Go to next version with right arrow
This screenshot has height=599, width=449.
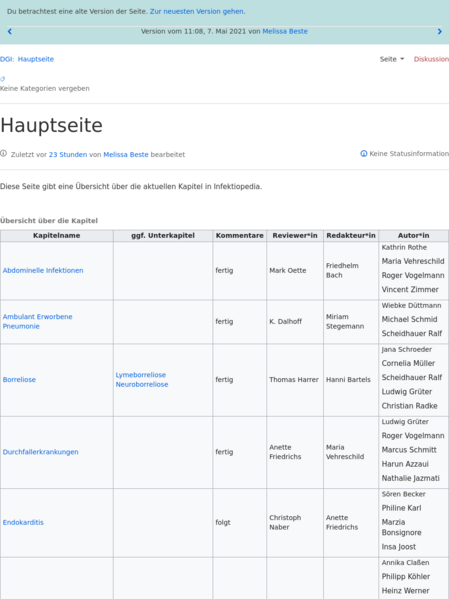(x=439, y=32)
